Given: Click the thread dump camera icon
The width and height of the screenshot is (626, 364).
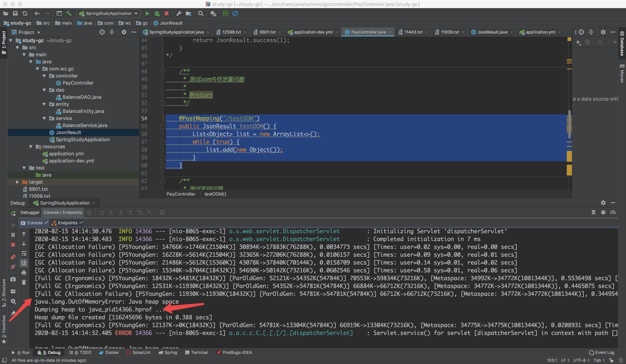Looking at the screenshot, I should tap(13, 279).
